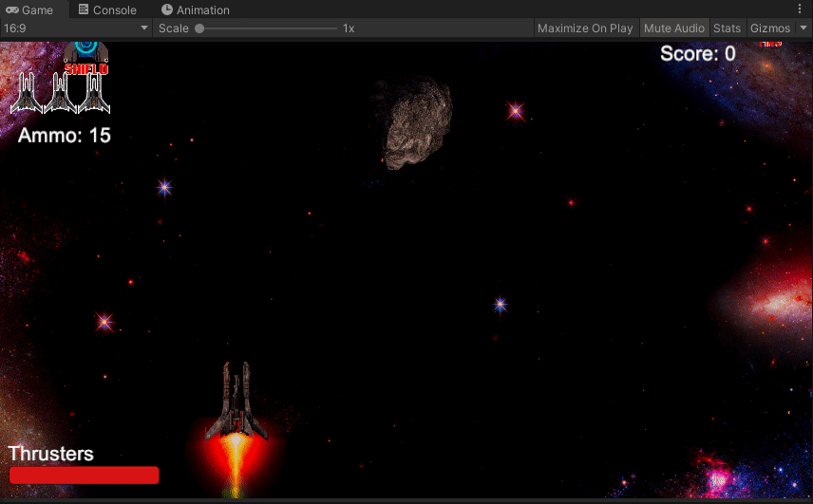Toggle the Stats overlay

point(727,28)
